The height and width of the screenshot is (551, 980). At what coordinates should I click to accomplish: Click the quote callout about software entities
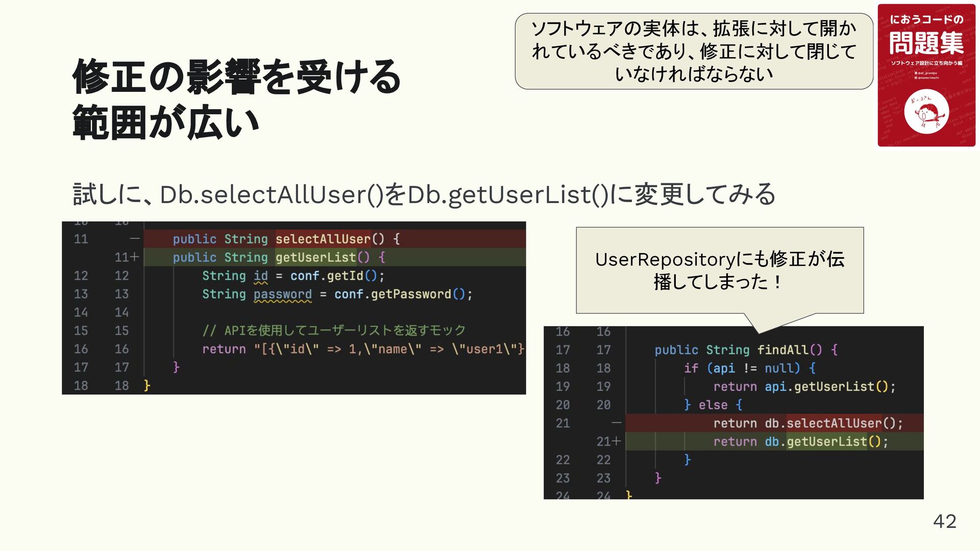(x=694, y=52)
